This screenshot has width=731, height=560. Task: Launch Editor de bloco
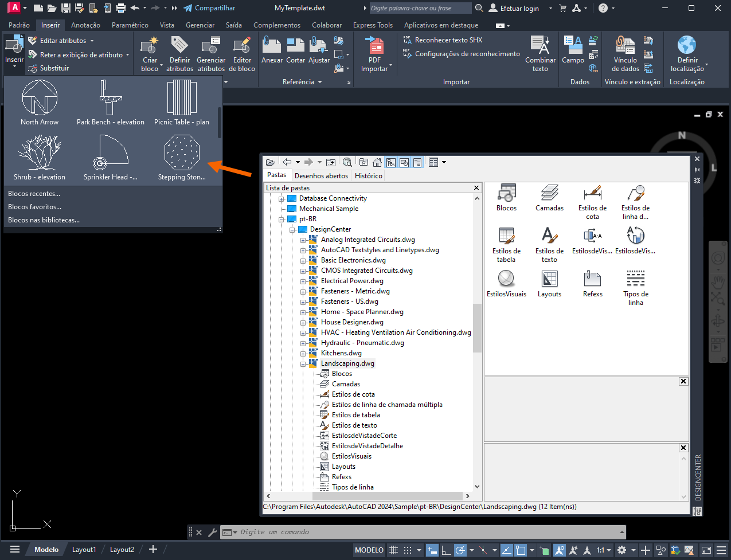pyautogui.click(x=242, y=54)
